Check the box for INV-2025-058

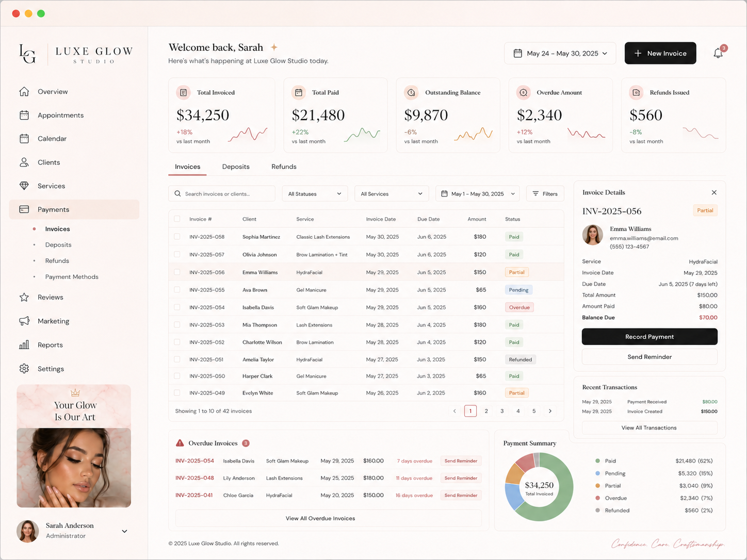(x=177, y=237)
